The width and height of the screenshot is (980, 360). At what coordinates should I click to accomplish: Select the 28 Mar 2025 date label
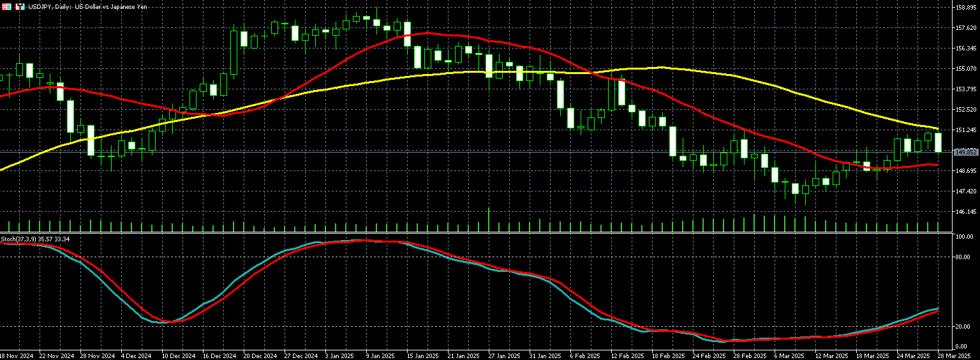click(956, 355)
